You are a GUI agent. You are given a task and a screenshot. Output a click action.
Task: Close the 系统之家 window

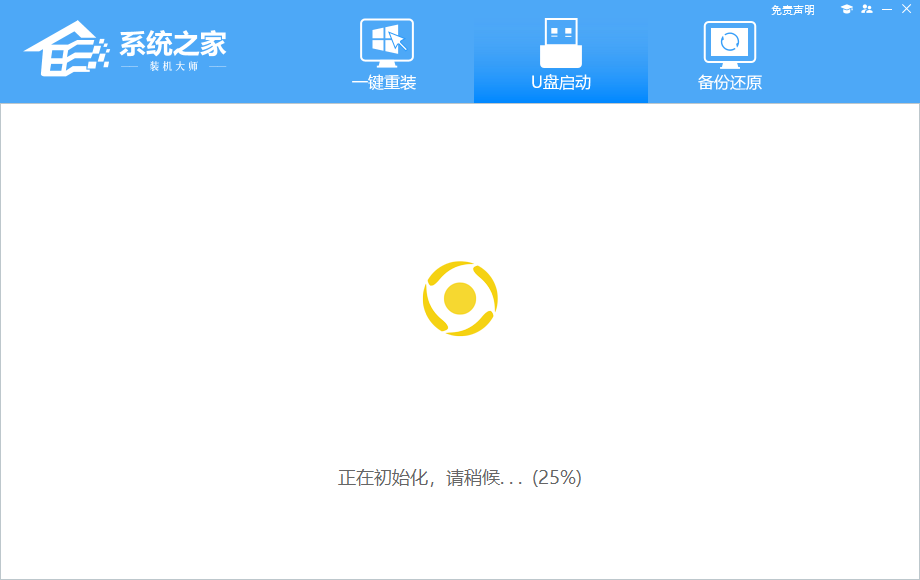click(906, 9)
